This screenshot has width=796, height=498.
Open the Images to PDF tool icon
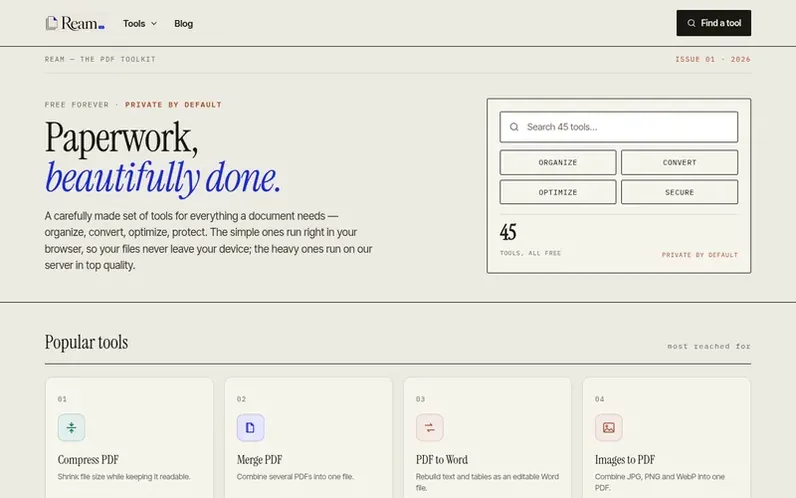(609, 427)
